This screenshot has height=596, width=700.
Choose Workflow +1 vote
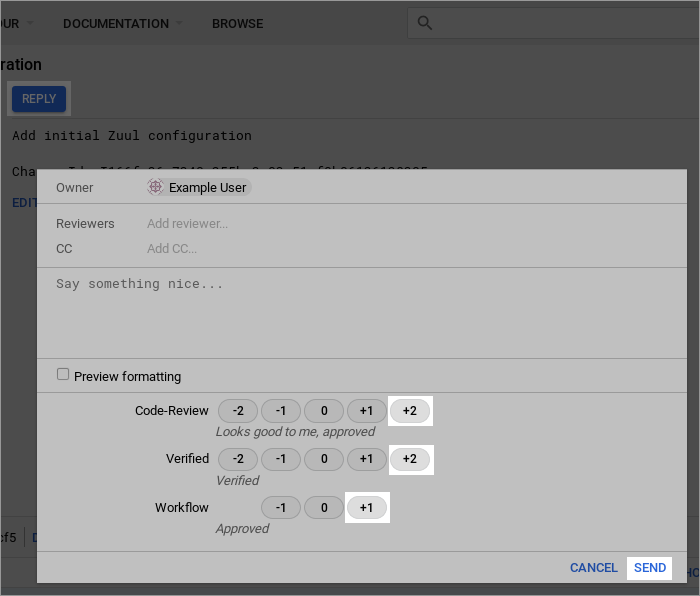[367, 508]
